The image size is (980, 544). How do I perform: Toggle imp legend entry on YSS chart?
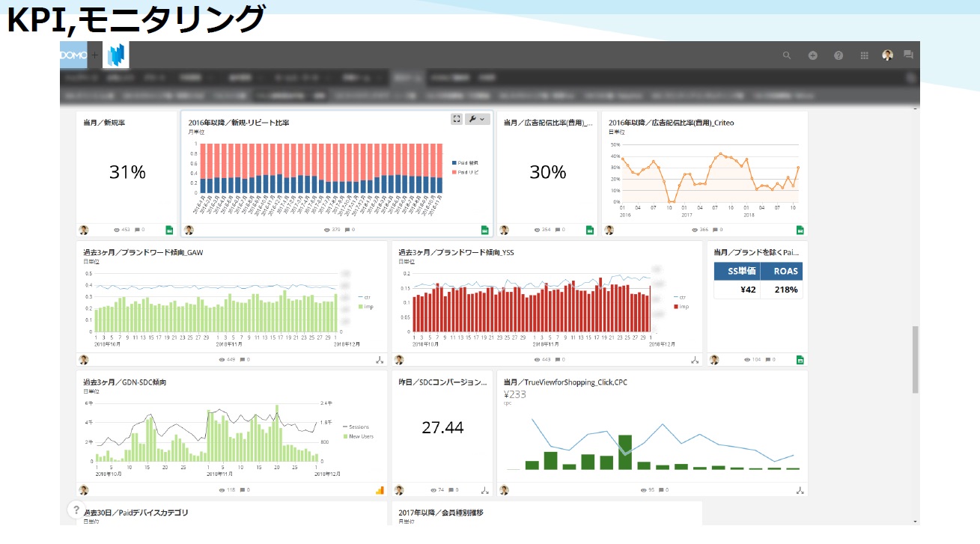tap(681, 307)
